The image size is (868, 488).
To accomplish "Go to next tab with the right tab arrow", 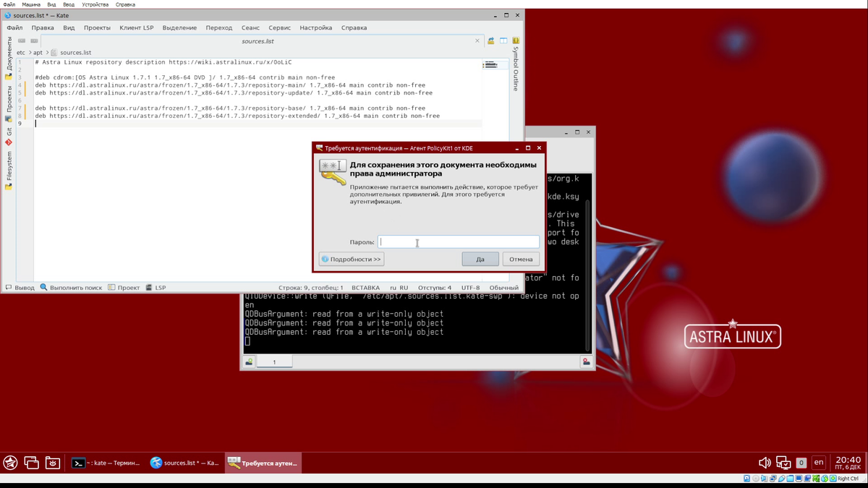I will 34,40.
